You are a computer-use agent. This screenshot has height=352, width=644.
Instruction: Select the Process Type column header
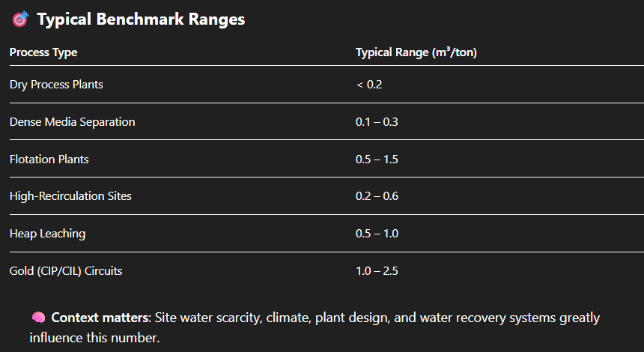coord(43,52)
